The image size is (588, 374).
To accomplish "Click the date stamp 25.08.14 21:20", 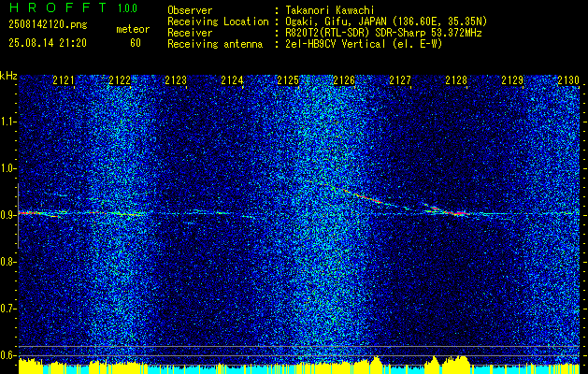I will (48, 43).
